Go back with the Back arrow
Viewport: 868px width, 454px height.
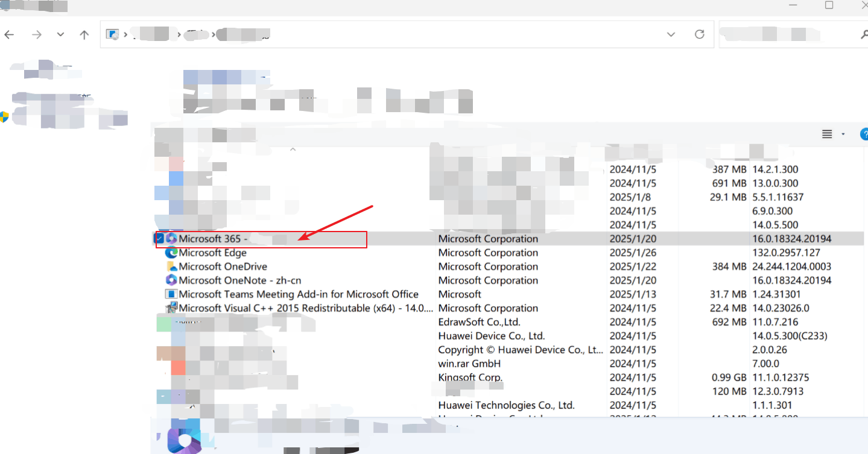coord(9,34)
